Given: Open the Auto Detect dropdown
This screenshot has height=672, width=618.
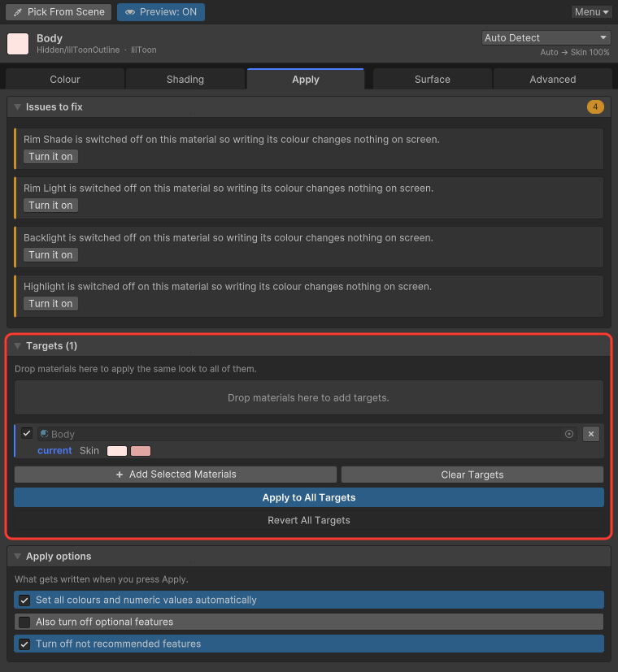Looking at the screenshot, I should tap(546, 37).
